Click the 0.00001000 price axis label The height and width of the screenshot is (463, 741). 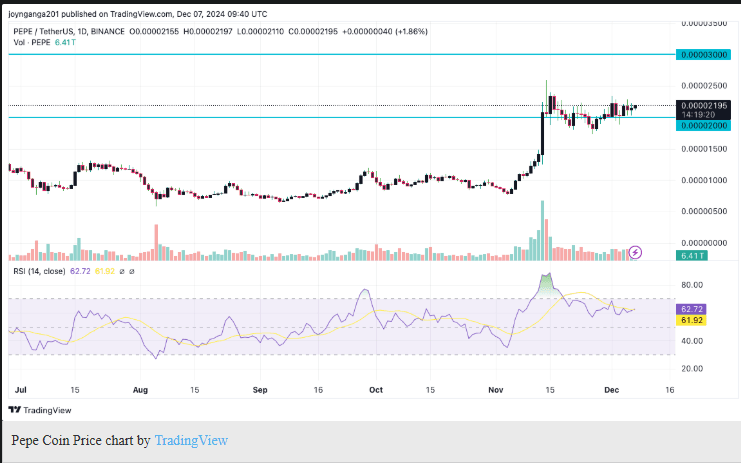[704, 180]
